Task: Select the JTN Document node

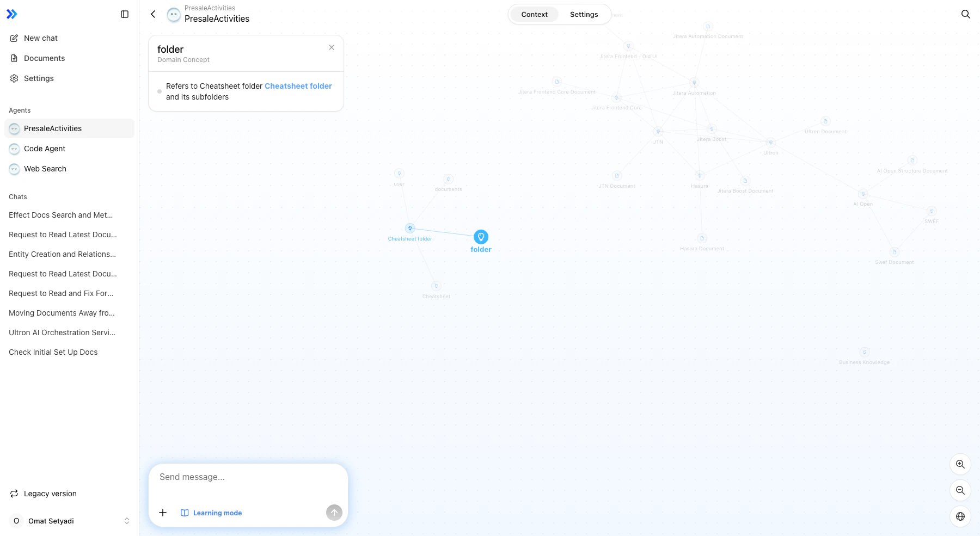Action: (617, 176)
